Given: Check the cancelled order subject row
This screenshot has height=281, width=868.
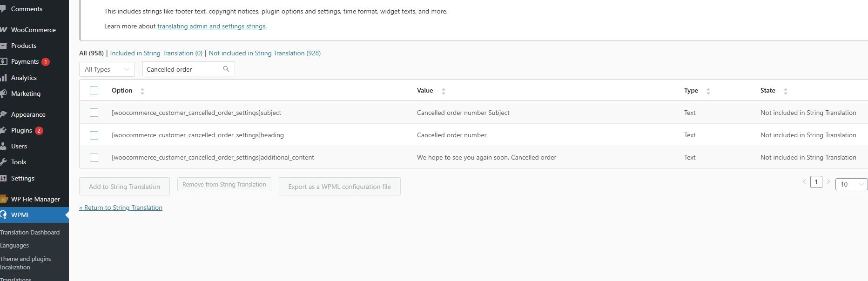Looking at the screenshot, I should (x=94, y=113).
